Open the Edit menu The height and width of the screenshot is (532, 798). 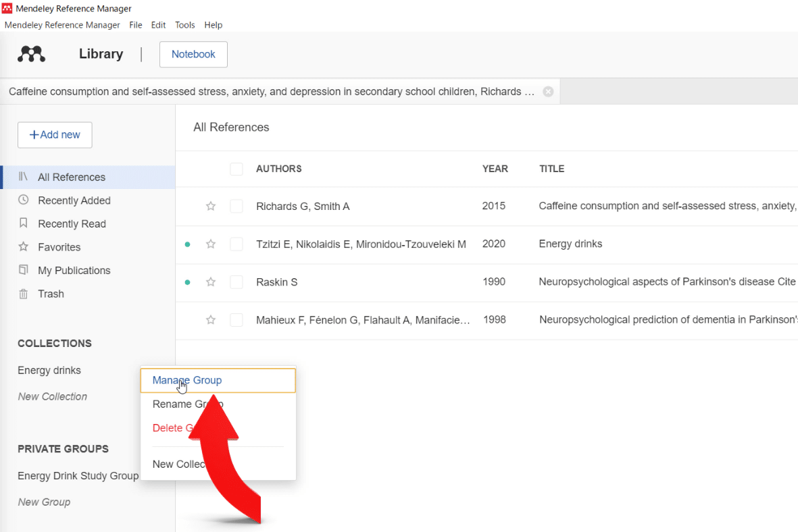(x=158, y=25)
